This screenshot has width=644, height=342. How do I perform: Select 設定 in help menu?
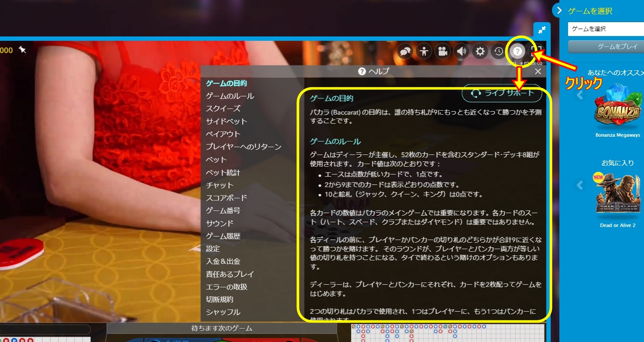[x=213, y=249]
